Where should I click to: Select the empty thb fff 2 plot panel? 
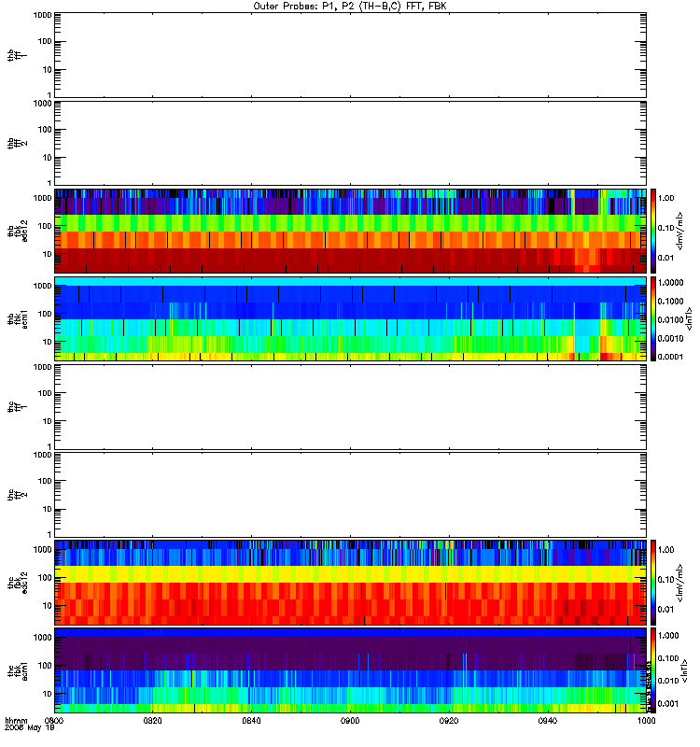coord(350,143)
